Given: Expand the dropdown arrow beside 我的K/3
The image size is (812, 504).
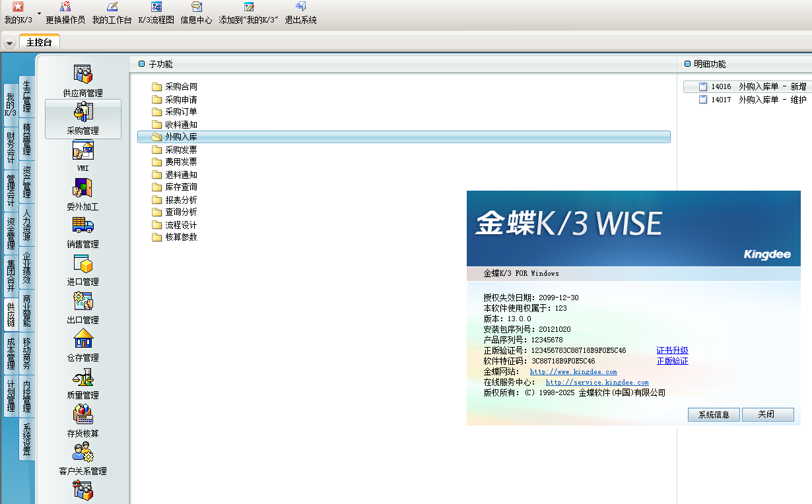Looking at the screenshot, I should (x=39, y=14).
